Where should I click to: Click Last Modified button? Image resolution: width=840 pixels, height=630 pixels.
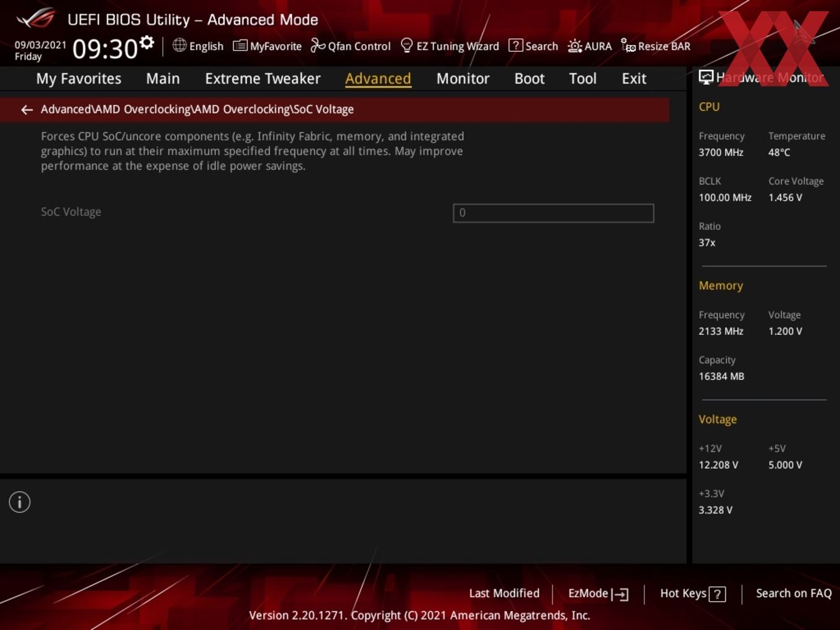[504, 594]
